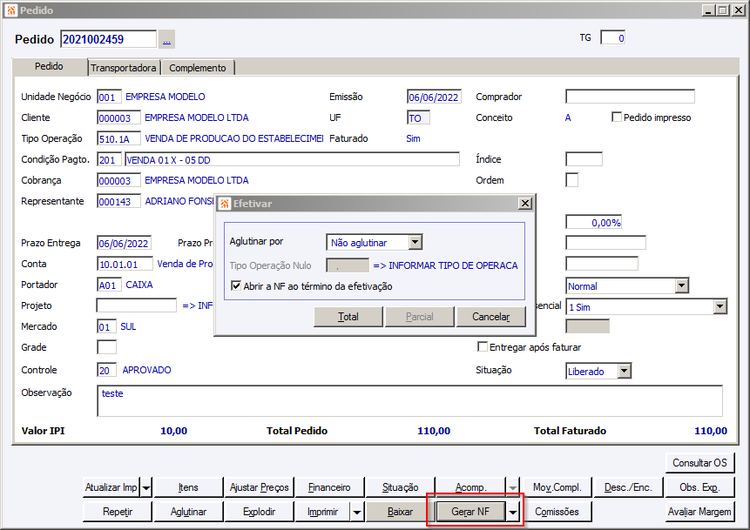Expand the 1 Sim dropdown

[720, 307]
